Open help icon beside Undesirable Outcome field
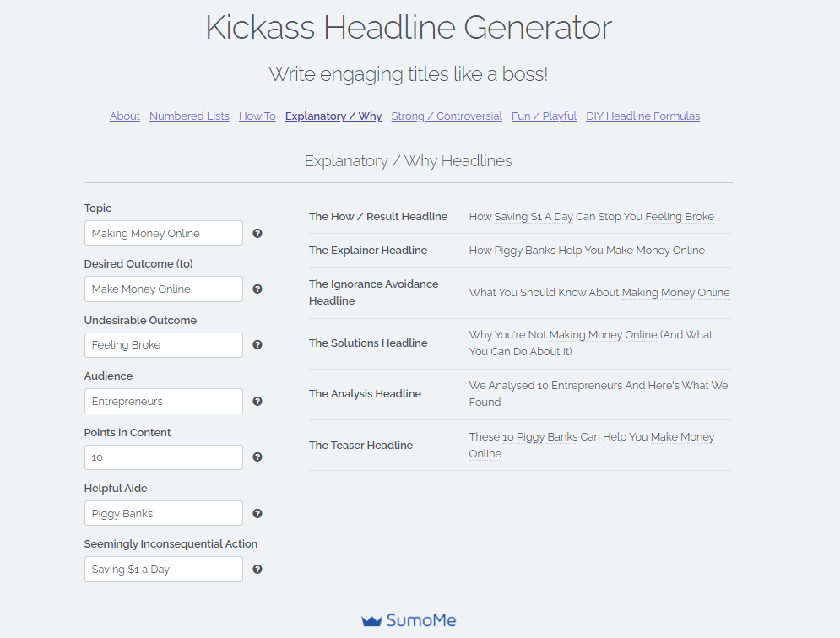This screenshot has height=638, width=840. [x=257, y=344]
